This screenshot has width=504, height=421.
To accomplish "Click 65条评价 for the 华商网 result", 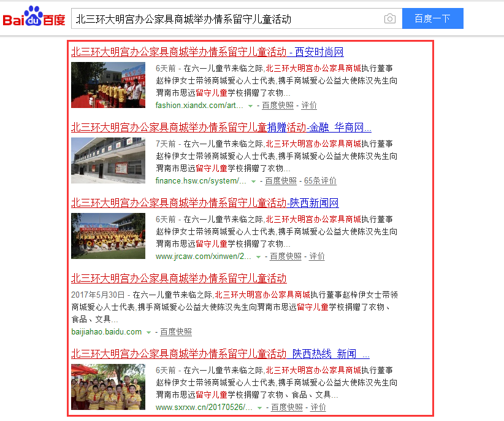I will pyautogui.click(x=320, y=181).
